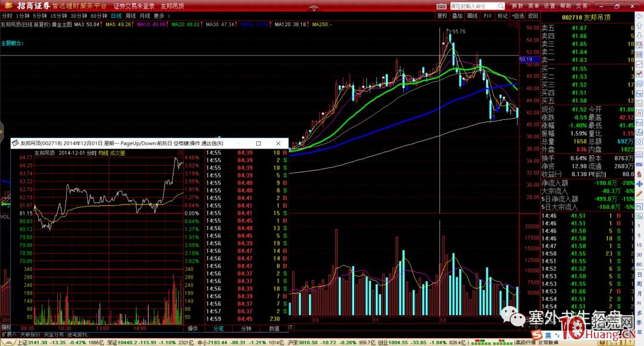Open the on-screen keyboard icon
Screen dimensions: 644x346
click(441, 6)
